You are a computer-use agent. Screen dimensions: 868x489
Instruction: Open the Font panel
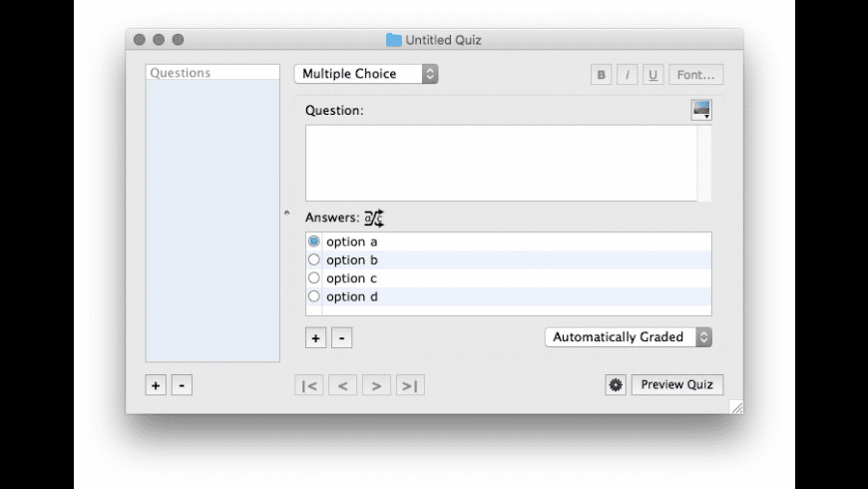pyautogui.click(x=695, y=75)
